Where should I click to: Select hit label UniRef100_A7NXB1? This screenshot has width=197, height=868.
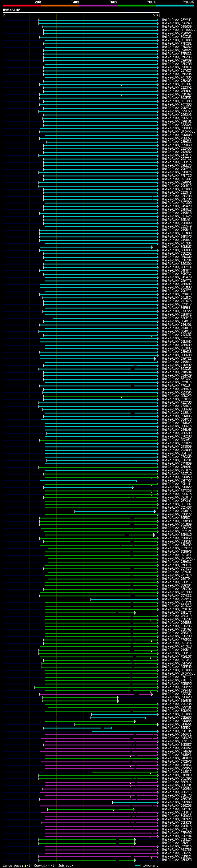click(177, 43)
